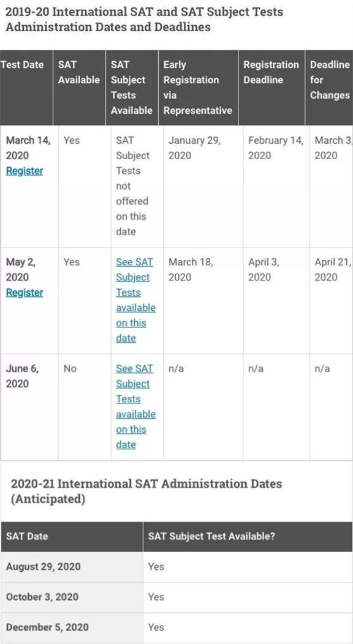Viewport: 353px width, 644px height.
Task: Select the January 29, 2020 early registration cell
Action: [203, 187]
